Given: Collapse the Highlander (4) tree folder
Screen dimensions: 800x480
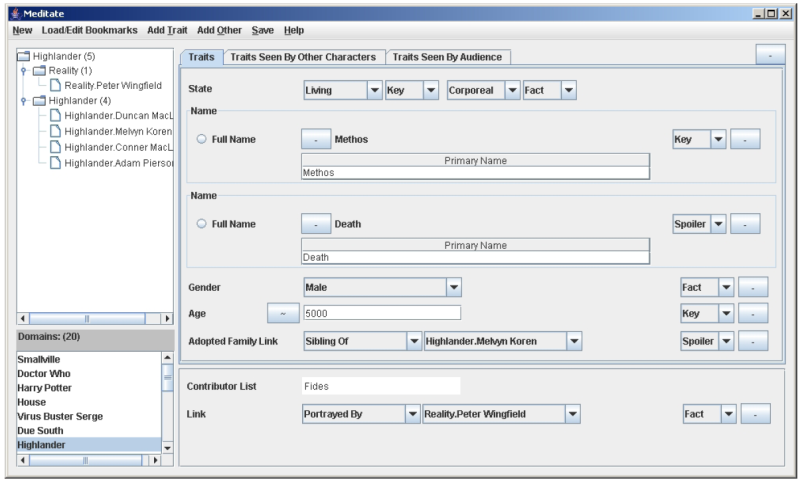Looking at the screenshot, I should [x=23, y=101].
